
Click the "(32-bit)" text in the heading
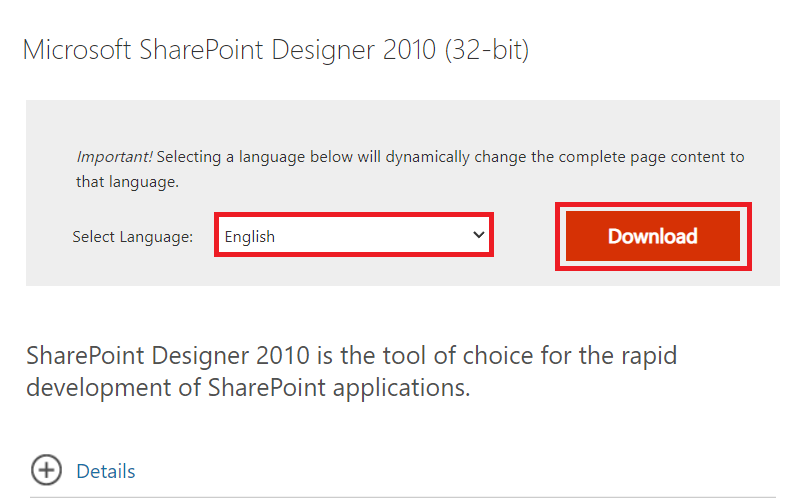(x=487, y=50)
